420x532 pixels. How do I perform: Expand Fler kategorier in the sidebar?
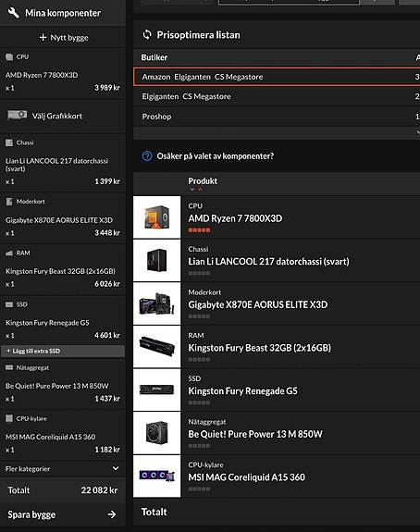[x=63, y=468]
